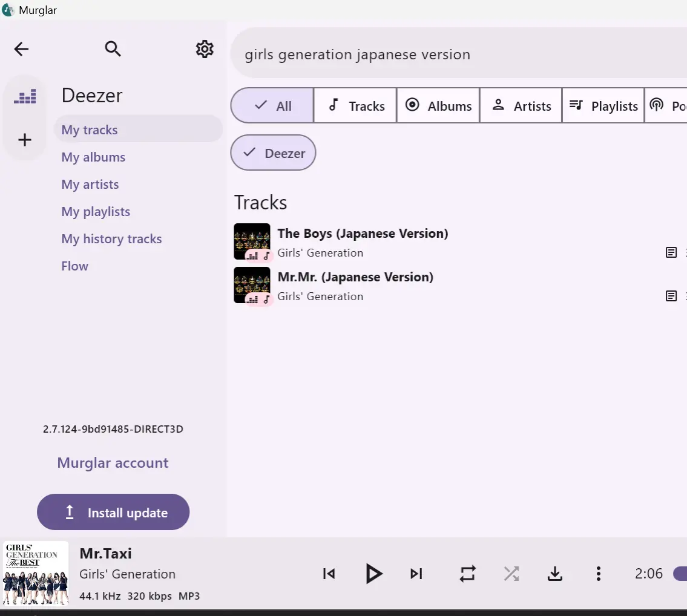This screenshot has width=687, height=616.
Task: Play the current Mr.Taxi track
Action: (x=373, y=574)
